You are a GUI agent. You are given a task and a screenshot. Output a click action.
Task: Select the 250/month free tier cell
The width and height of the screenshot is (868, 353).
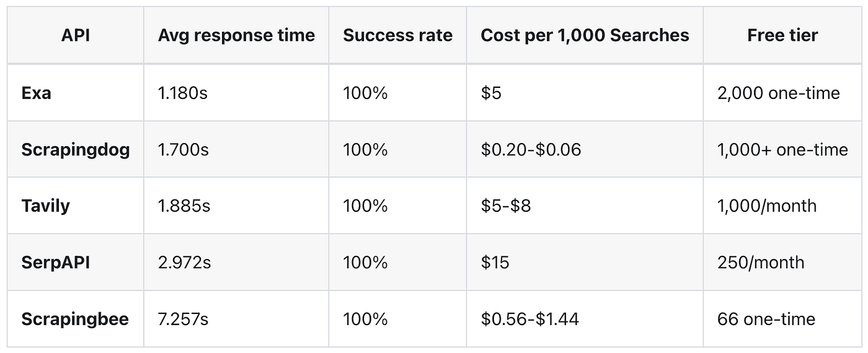tap(761, 262)
